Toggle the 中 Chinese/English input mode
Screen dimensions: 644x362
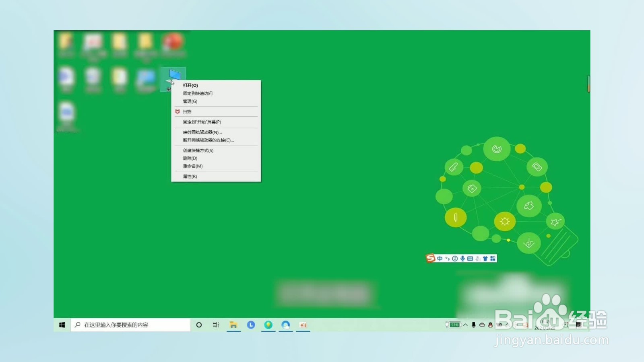pos(440,259)
